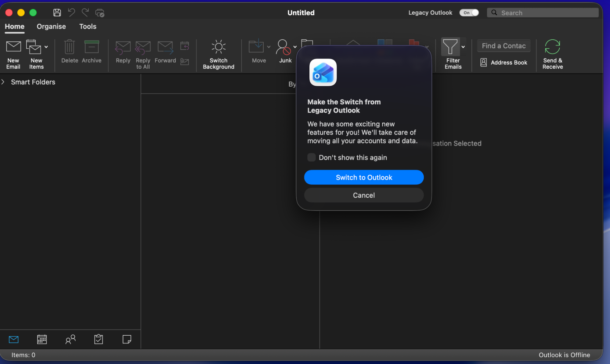
Task: Toggle the Legacy Outlook switch
Action: click(x=469, y=13)
